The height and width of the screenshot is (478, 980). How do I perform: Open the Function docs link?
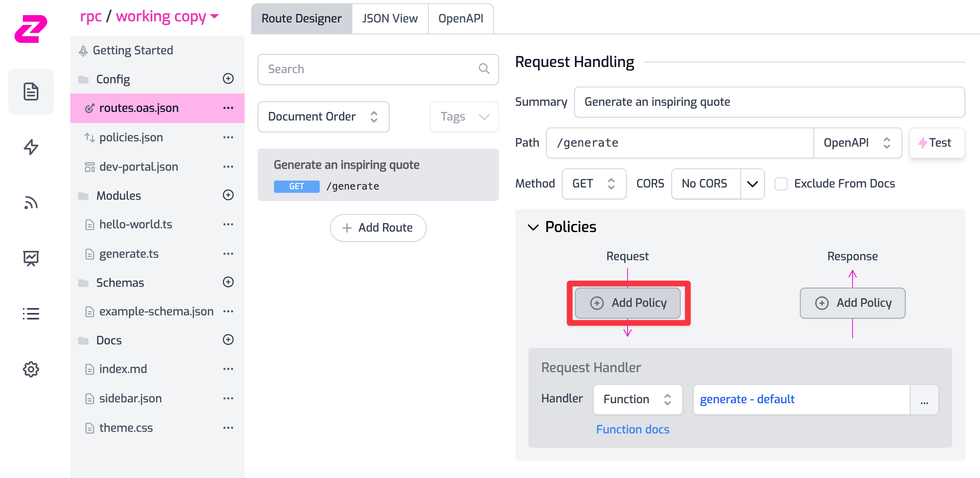pyautogui.click(x=633, y=429)
